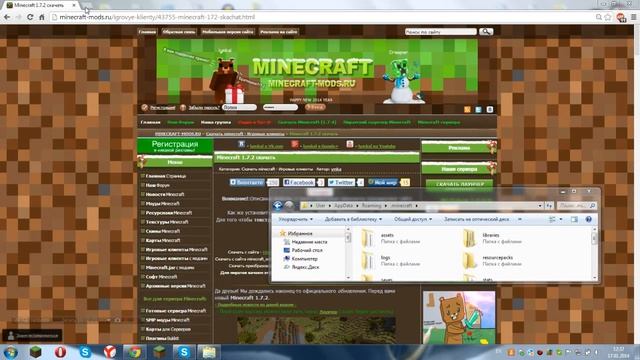Click the VK group icon above the article
The width and height of the screenshot is (640, 360).
point(241,144)
